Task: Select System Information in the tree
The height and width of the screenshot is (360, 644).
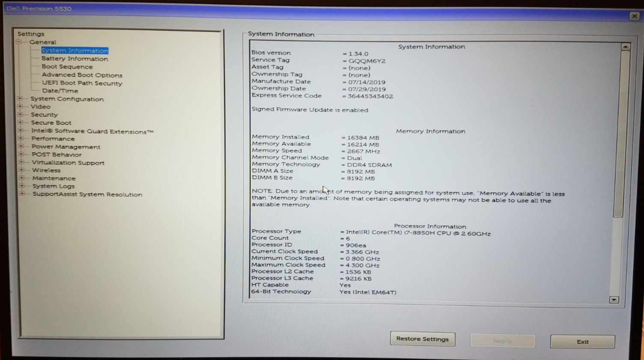Action: 75,51
